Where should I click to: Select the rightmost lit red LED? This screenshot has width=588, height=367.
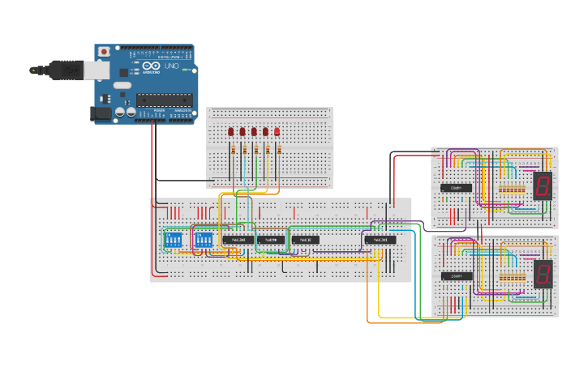(277, 132)
